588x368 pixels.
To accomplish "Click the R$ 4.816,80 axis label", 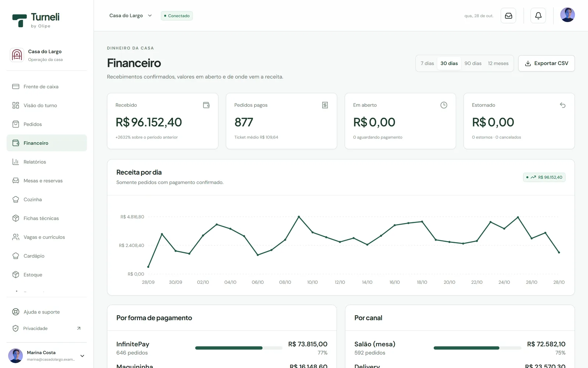I will coord(132,217).
